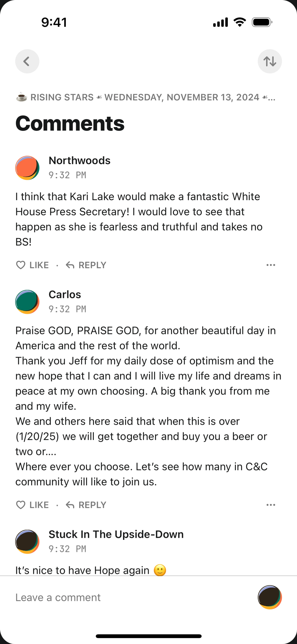Tap the reply arrow on Carlos' comment
The width and height of the screenshot is (297, 644).
70,505
